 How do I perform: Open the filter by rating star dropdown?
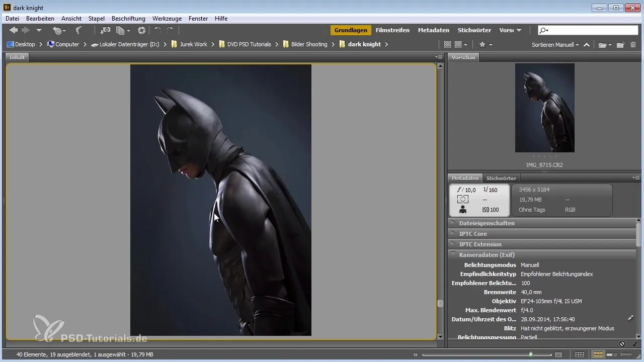(x=486, y=44)
